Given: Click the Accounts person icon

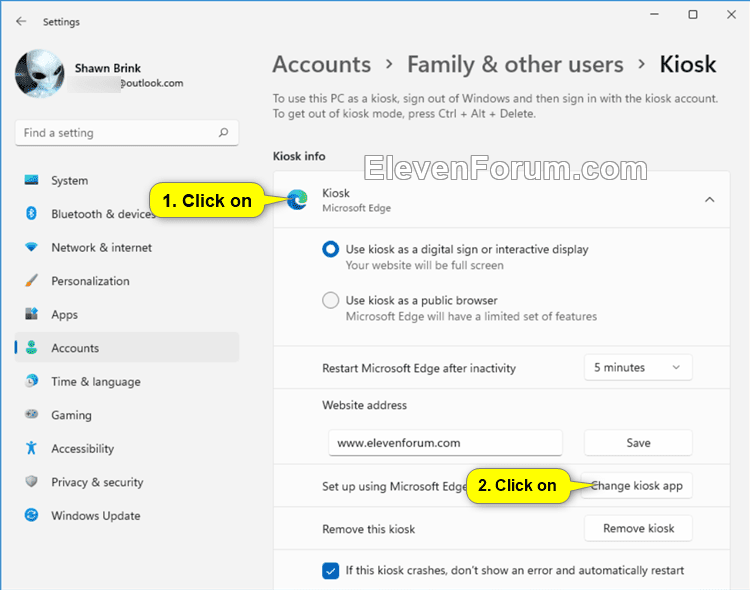Looking at the screenshot, I should [32, 348].
